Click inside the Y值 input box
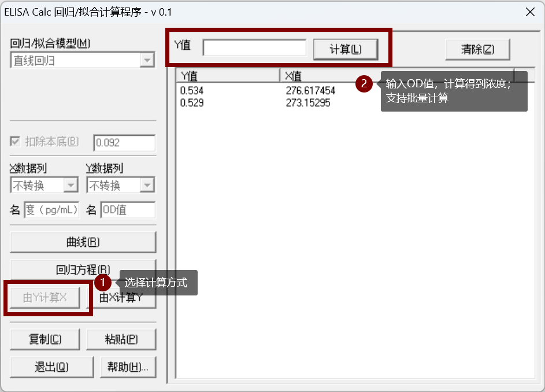545x392 pixels. [254, 47]
